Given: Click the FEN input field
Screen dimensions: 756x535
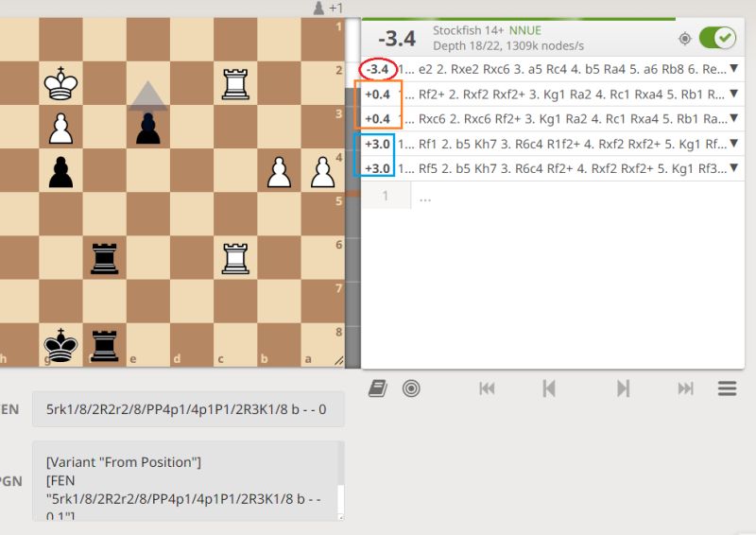Looking at the screenshot, I should click(x=188, y=409).
